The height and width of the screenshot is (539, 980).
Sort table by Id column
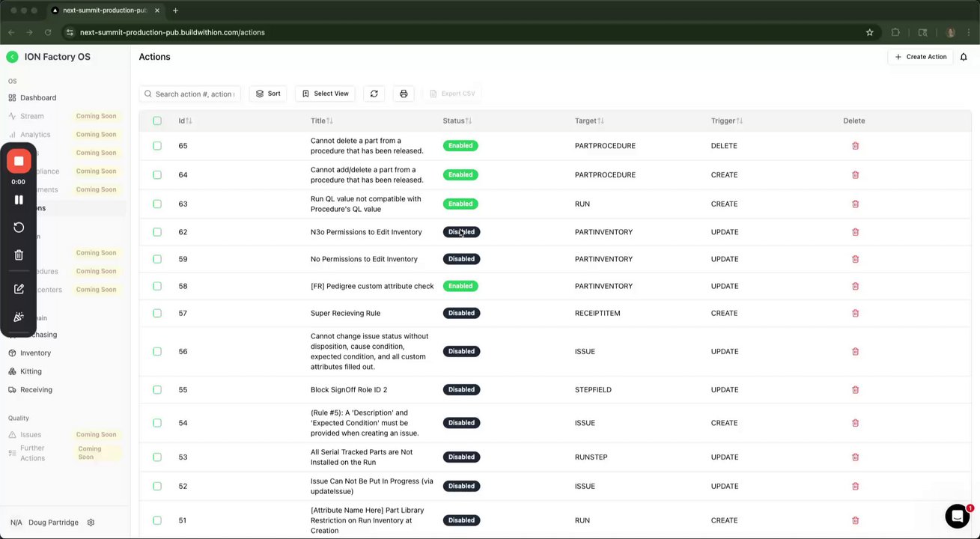185,121
